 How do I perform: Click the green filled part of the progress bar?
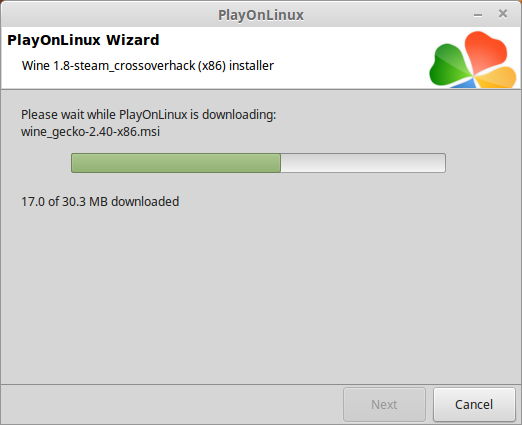(x=176, y=163)
